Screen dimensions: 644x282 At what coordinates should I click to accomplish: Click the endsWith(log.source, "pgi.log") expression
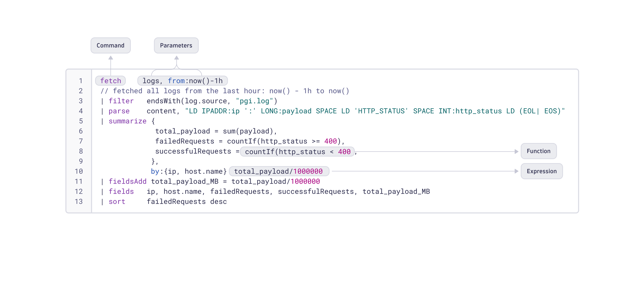[212, 101]
